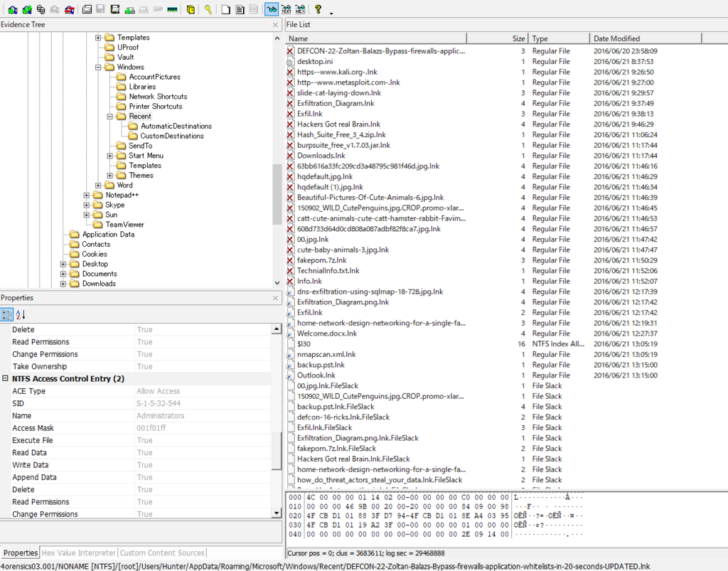
Task: Click the grayed Export Disk Image icon
Action: (101, 9)
